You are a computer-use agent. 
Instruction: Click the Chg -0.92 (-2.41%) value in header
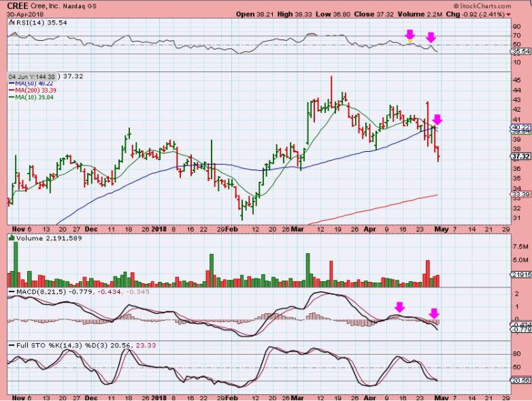500,13
